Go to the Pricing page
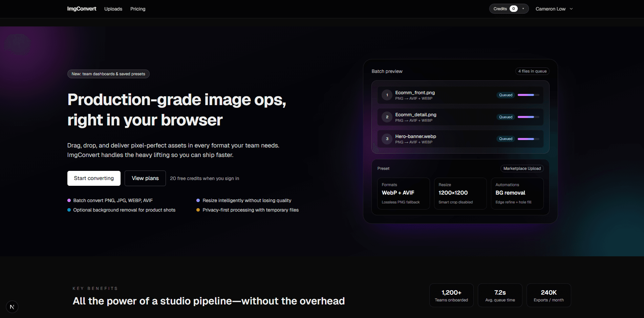The width and height of the screenshot is (644, 318). click(x=137, y=9)
